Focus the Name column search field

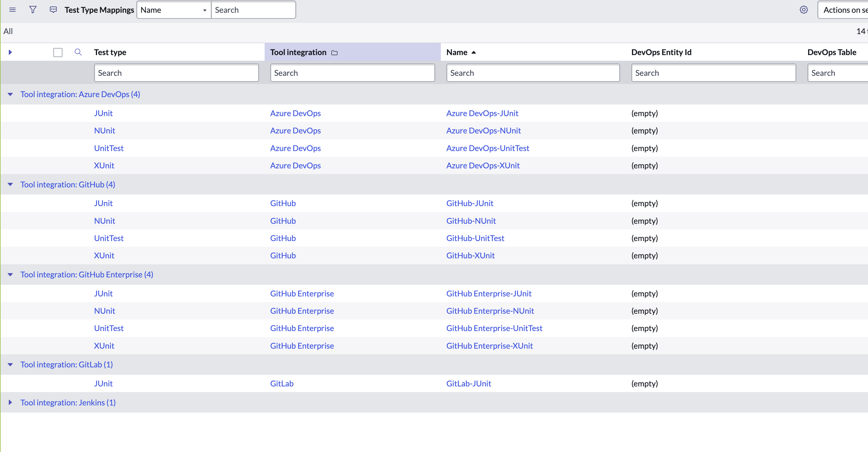(533, 73)
